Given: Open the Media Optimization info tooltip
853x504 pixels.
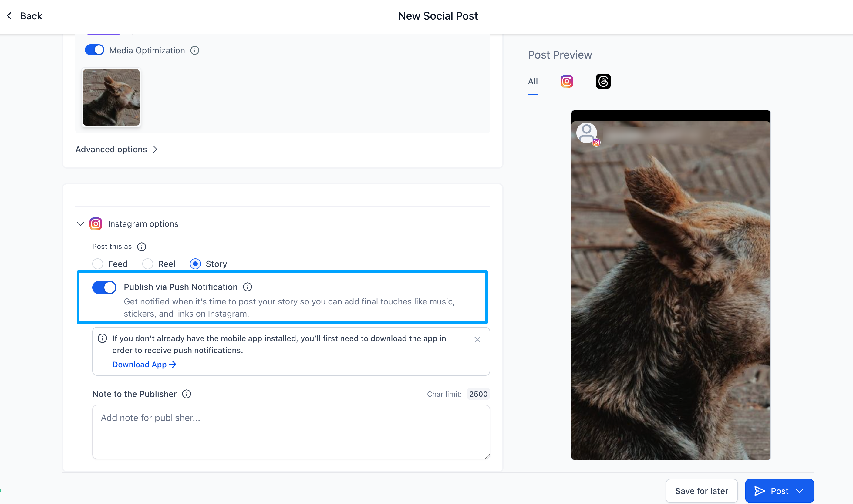Looking at the screenshot, I should [194, 50].
